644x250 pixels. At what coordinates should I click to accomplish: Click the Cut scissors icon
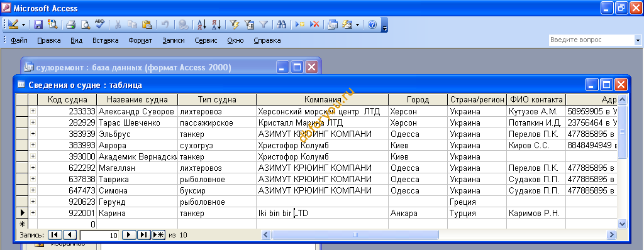tap(118, 24)
